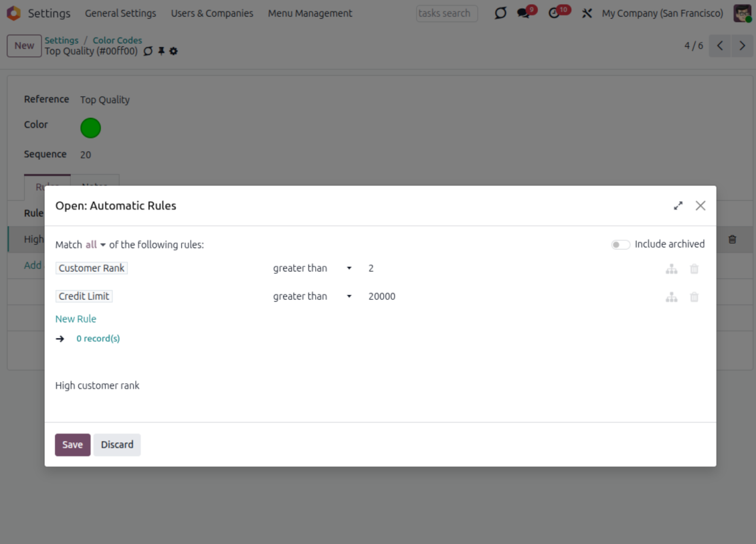Delete the High customer rank rule row
The width and height of the screenshot is (756, 544).
click(732, 239)
